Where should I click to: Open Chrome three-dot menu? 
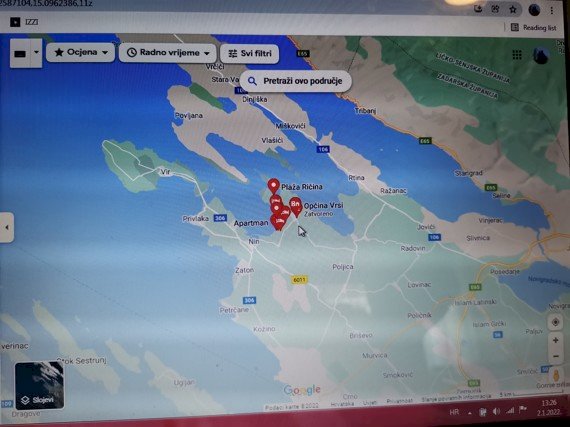click(552, 10)
